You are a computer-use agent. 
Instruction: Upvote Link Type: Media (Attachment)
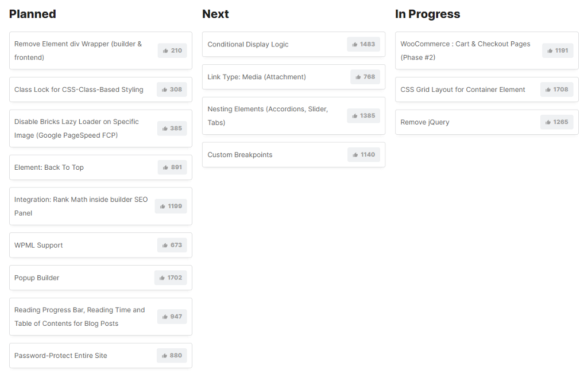tap(365, 77)
